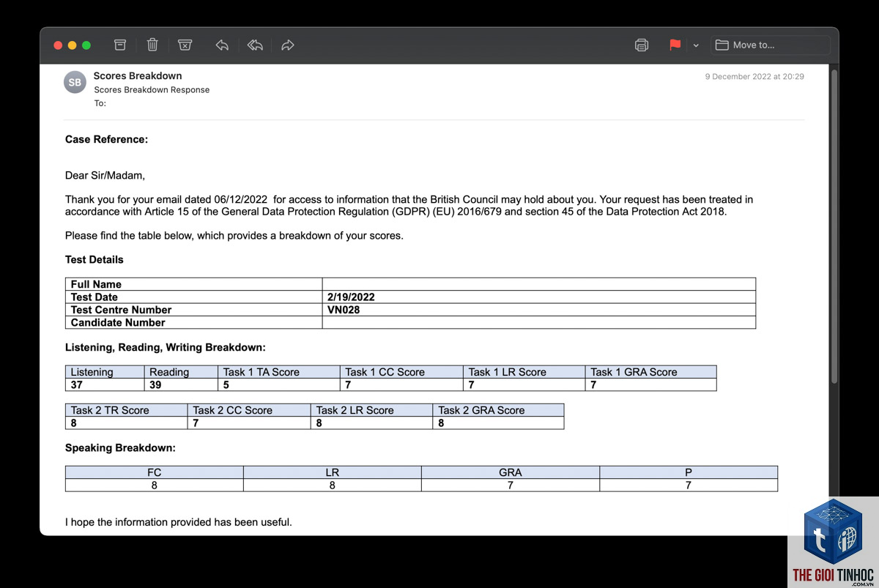
Task: Forward this email with the arrow icon
Action: click(288, 45)
